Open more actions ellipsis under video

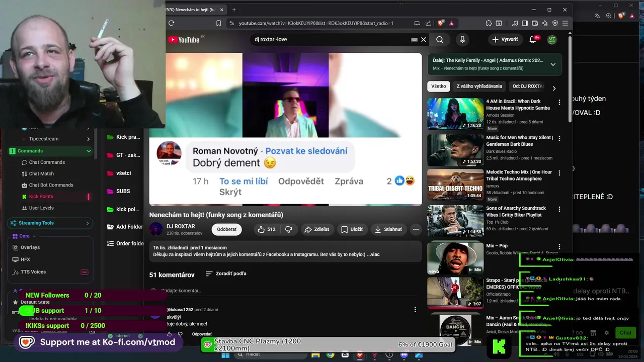pos(416,229)
